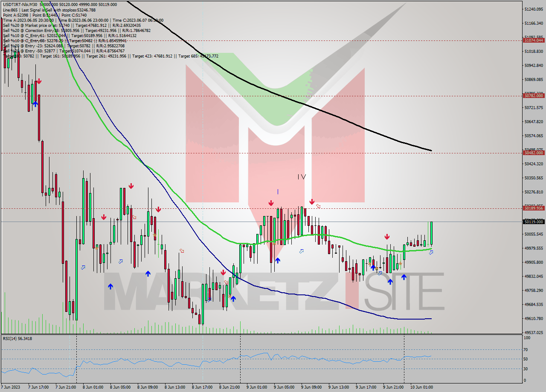Click the '9 Jun 17:00' time axis label
Image resolution: width=546 pixels, height=392 pixels.
tap(366, 387)
